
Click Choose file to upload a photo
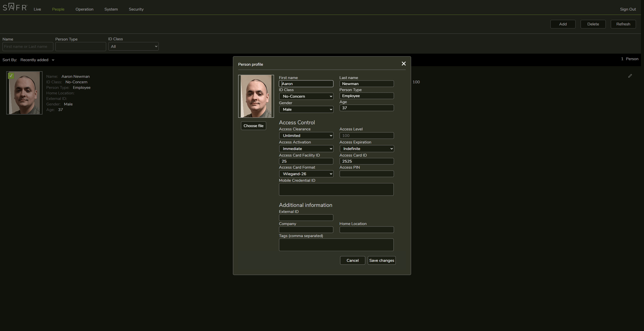pos(253,125)
